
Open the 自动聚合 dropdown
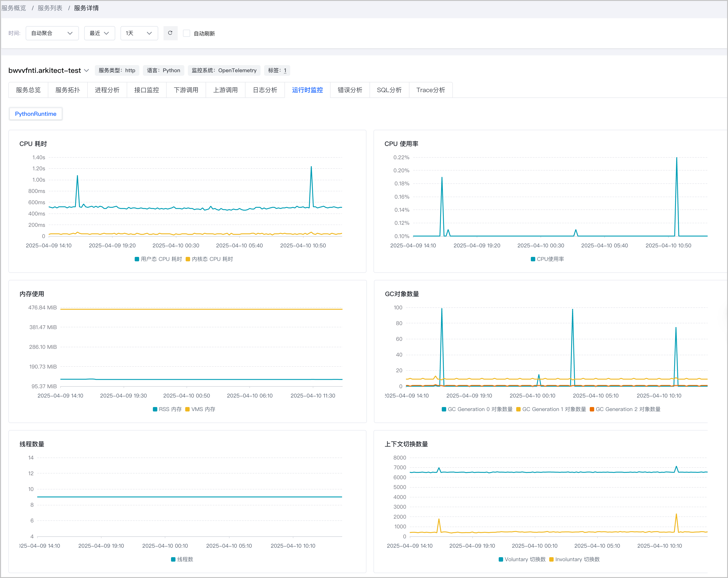pos(52,33)
